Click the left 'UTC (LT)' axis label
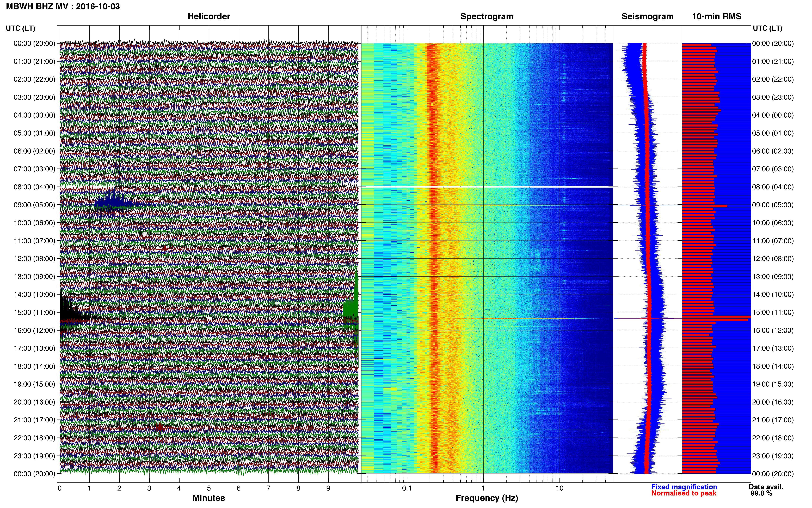Screen dimensions: 812x508 [21, 28]
